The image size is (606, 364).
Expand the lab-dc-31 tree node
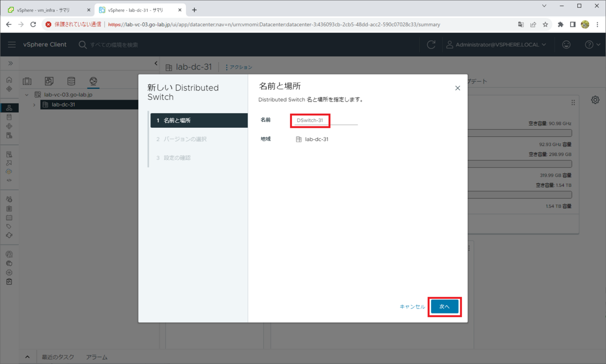point(34,105)
